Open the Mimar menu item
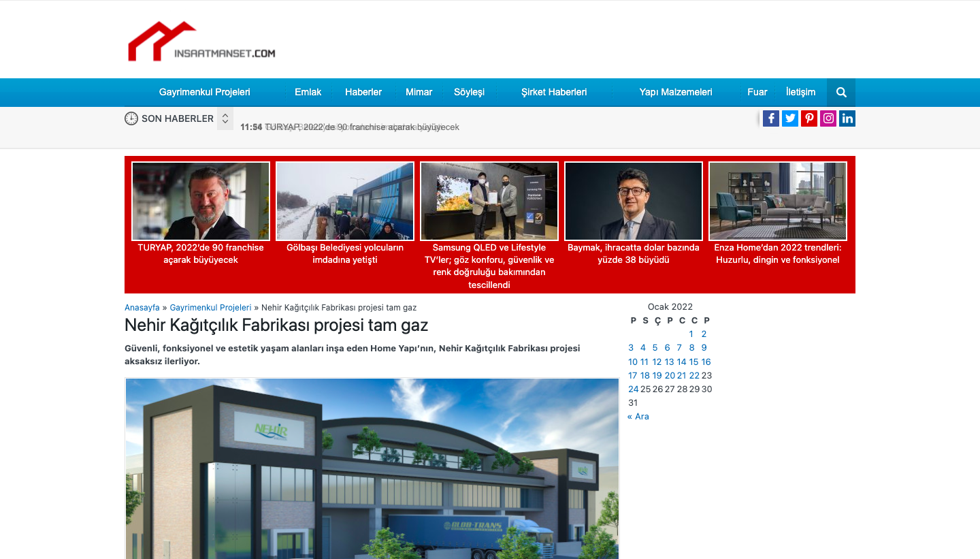The image size is (980, 559). click(419, 93)
